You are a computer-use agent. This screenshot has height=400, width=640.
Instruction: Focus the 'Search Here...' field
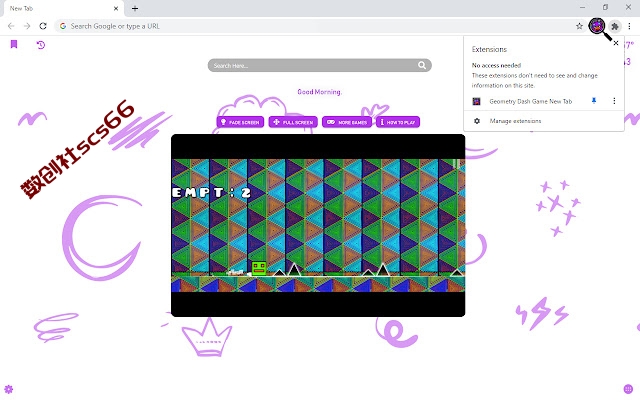tap(319, 65)
